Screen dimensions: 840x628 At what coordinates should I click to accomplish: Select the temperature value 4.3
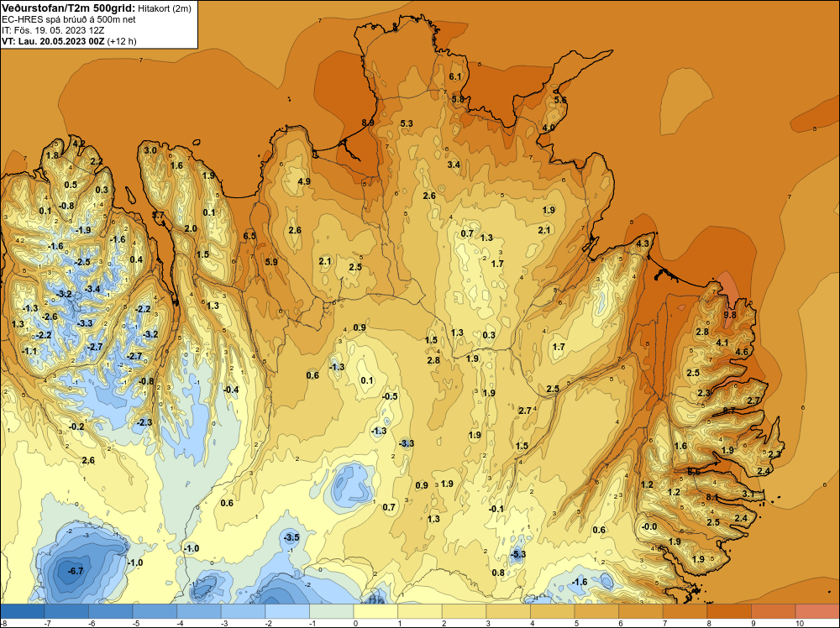pos(643,243)
